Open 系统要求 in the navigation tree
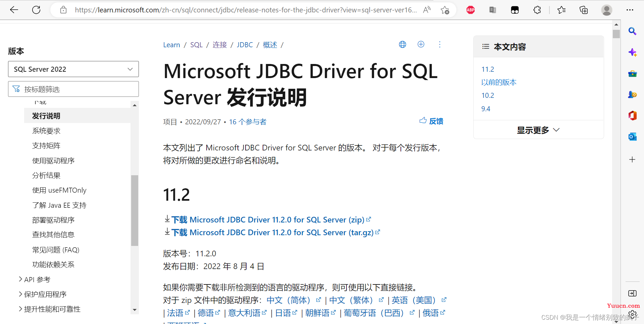This screenshot has width=644, height=324. coord(46,131)
